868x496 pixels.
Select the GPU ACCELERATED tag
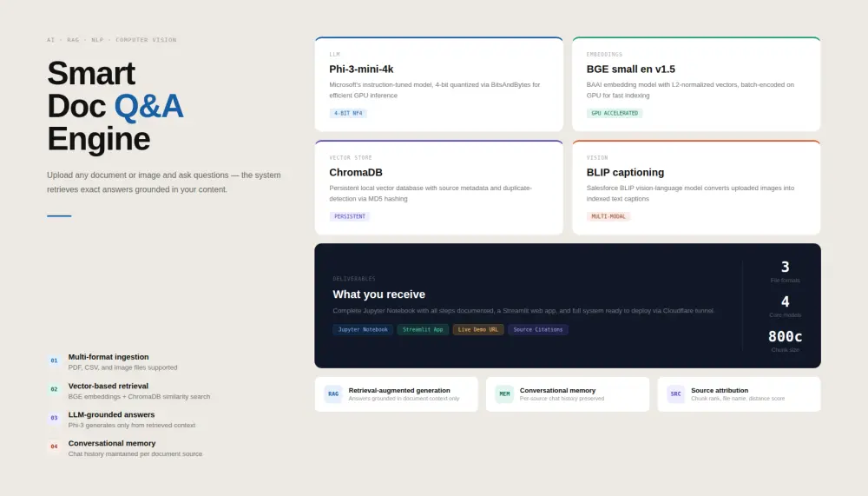(x=615, y=113)
